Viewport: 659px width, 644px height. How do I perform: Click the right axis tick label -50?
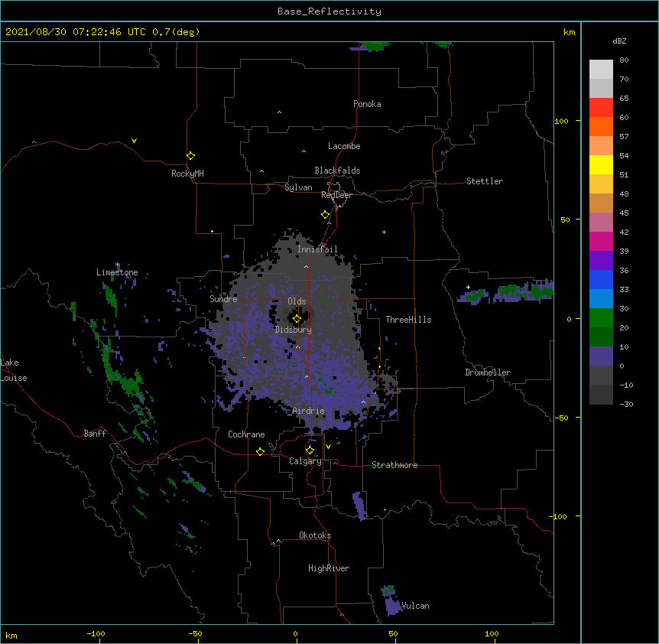(561, 418)
